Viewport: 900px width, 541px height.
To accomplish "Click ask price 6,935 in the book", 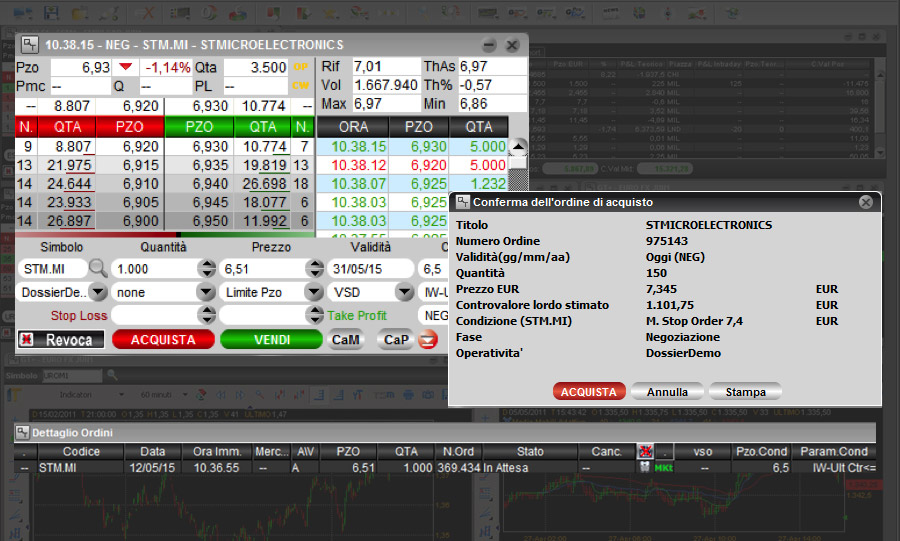I will tap(210, 165).
